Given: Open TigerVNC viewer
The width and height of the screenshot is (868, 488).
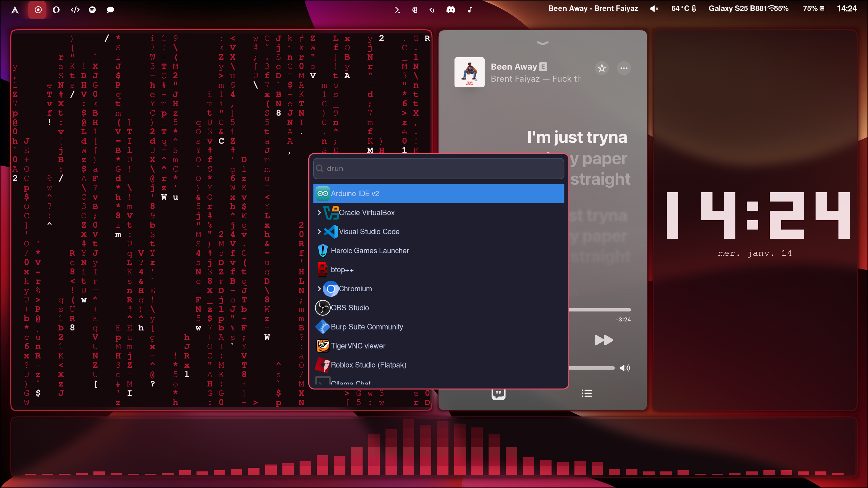Looking at the screenshot, I should click(439, 346).
